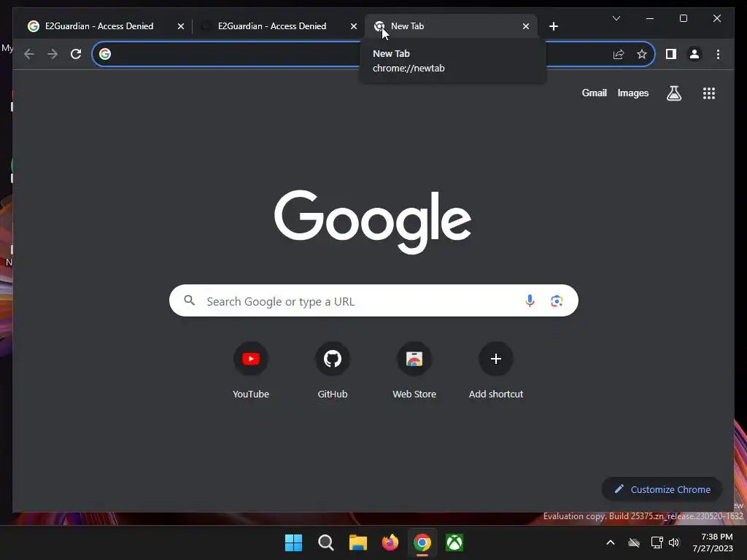This screenshot has height=560, width=747.
Task: Reload the current page
Action: (76, 54)
